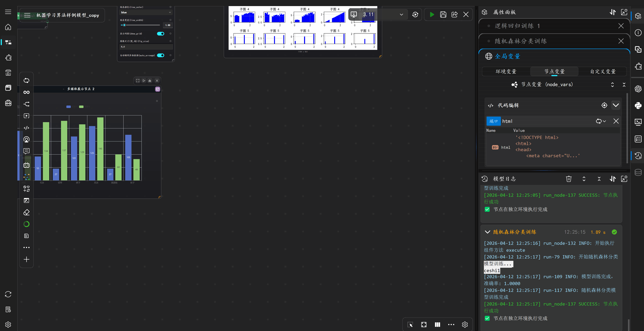The width and height of the screenshot is (644, 331).
Task: Click the refresh sync icon at bottom-left sidebar
Action: click(8, 294)
